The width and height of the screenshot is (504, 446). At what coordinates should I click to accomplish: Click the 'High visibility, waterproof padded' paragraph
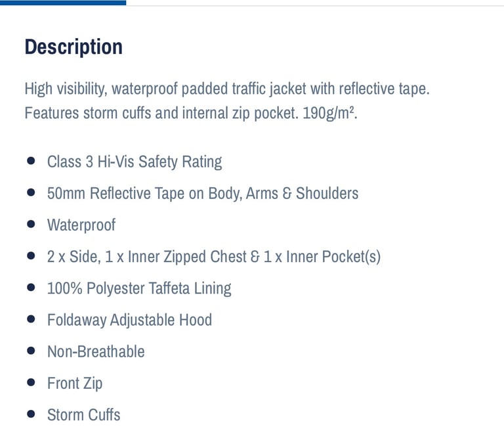point(227,100)
